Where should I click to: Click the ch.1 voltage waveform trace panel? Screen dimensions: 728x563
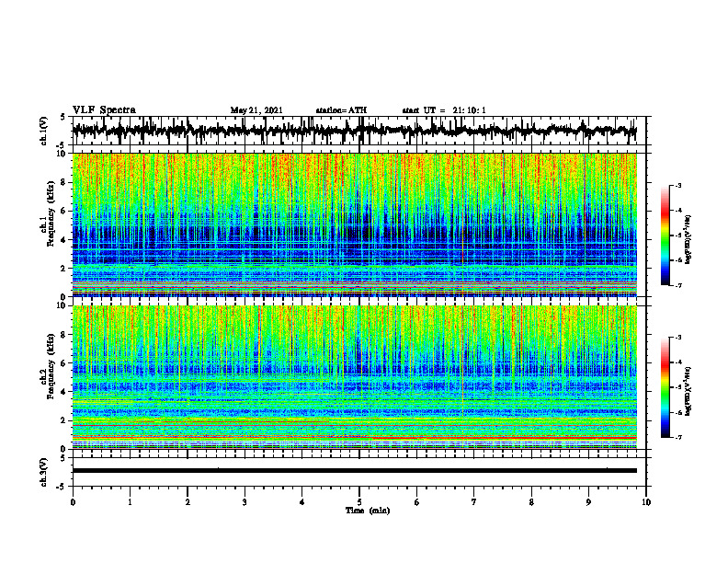359,131
